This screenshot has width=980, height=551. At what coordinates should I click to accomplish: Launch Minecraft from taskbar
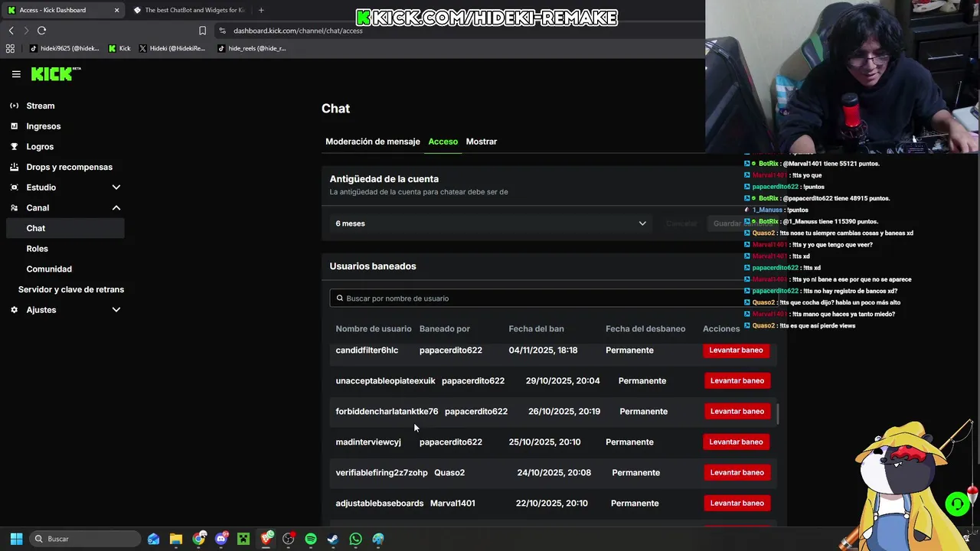coord(243,539)
